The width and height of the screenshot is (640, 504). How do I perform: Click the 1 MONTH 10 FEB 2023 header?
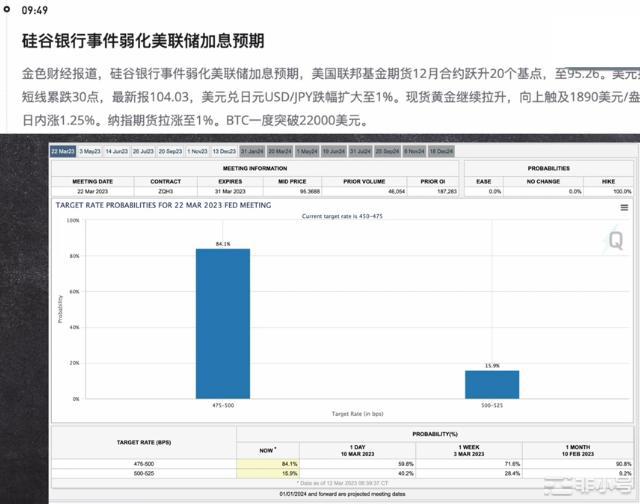click(x=578, y=451)
